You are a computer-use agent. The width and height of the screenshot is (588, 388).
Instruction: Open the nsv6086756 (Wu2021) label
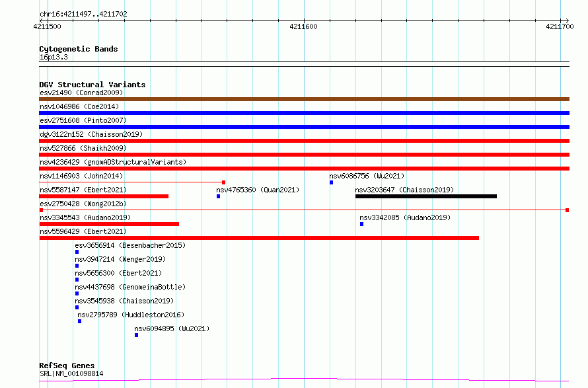pos(367,176)
